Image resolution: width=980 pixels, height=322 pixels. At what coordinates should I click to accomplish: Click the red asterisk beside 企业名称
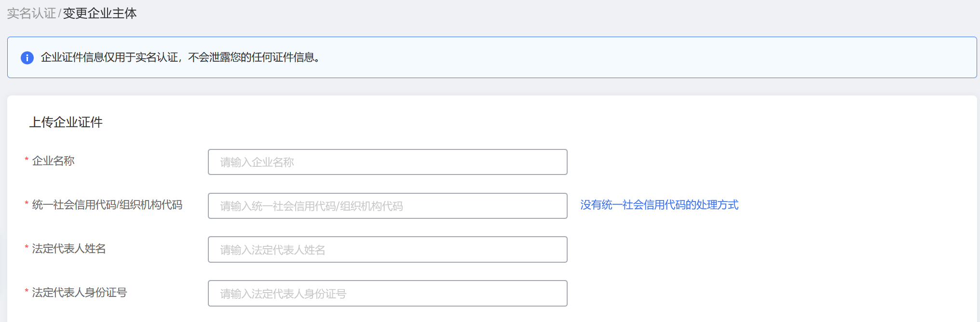tap(27, 160)
